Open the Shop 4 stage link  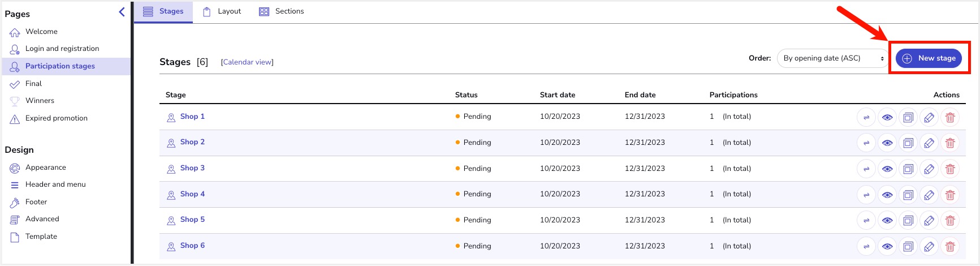[192, 194]
